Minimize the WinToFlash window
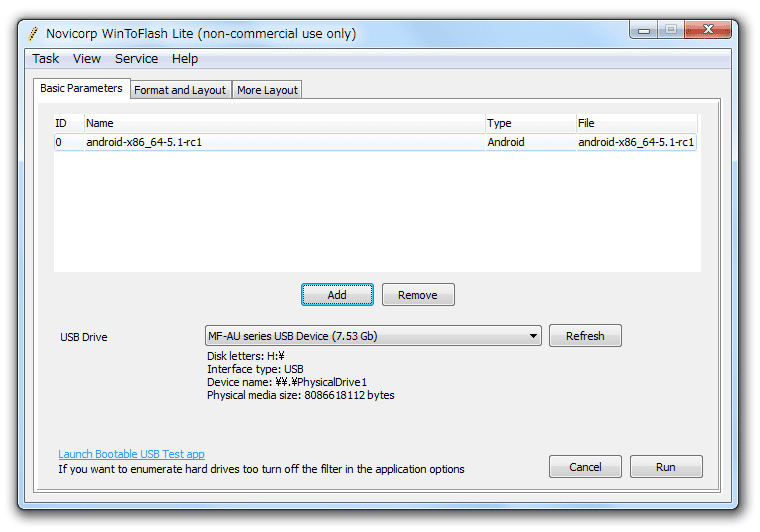760x532 pixels. coord(644,30)
